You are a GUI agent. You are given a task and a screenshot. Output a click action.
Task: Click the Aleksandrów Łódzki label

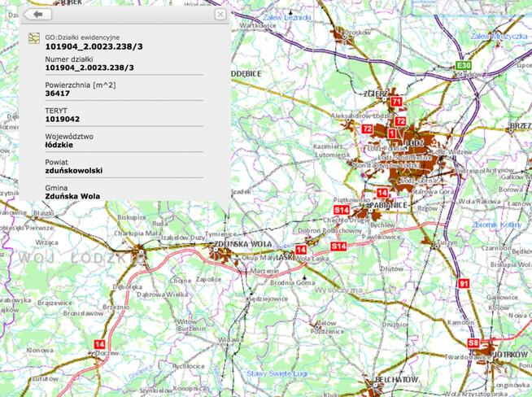[x=363, y=116]
